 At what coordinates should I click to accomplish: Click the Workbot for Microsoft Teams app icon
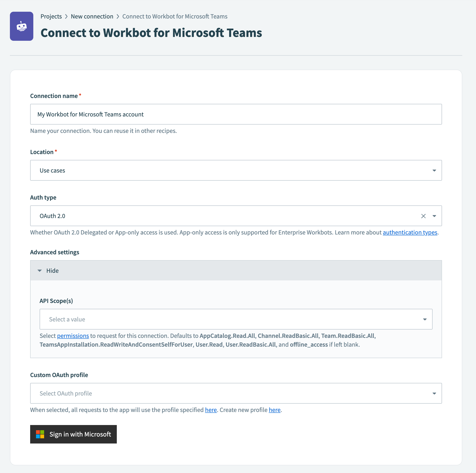[x=21, y=26]
